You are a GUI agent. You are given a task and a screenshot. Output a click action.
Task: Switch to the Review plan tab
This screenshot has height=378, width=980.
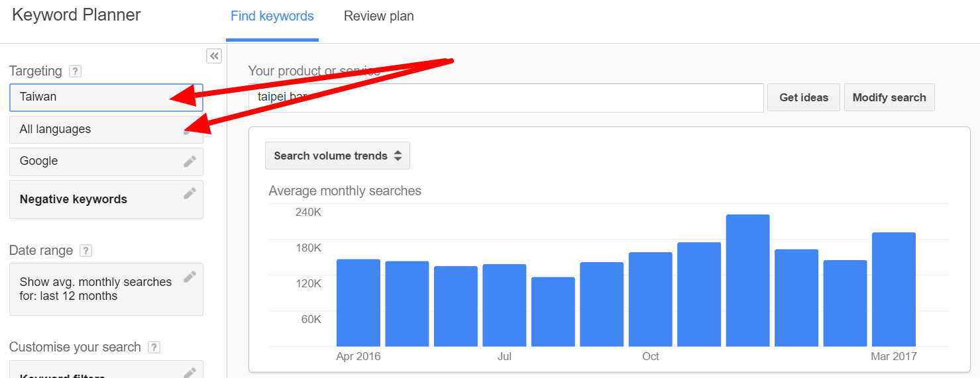(379, 17)
